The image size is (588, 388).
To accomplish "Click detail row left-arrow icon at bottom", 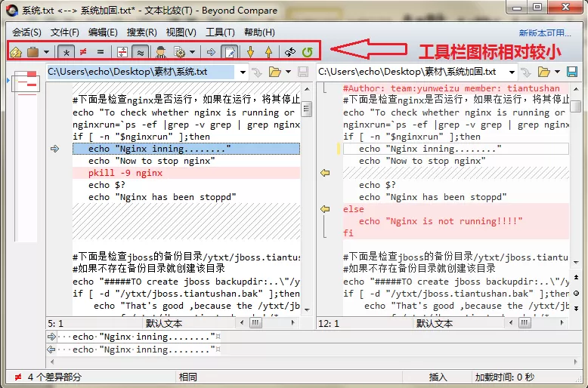I will click(51, 350).
